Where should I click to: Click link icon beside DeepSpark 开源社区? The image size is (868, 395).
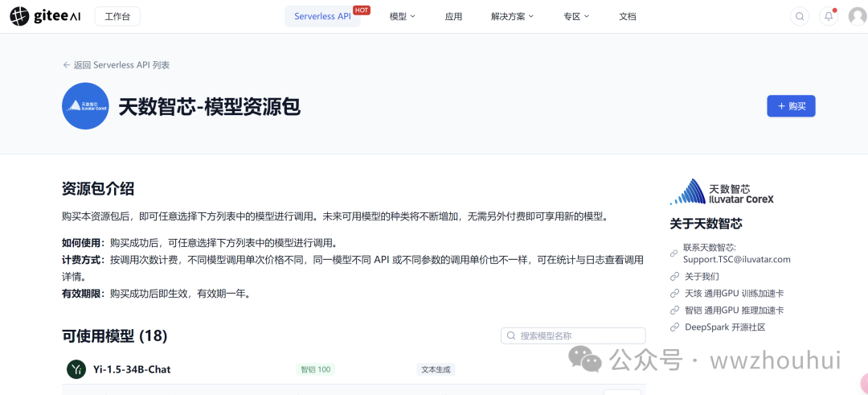pyautogui.click(x=674, y=327)
